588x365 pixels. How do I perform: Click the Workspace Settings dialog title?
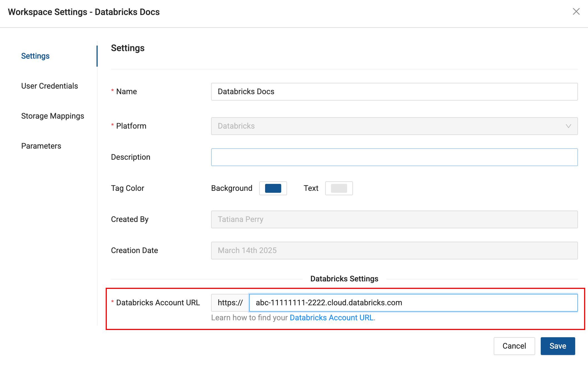(x=84, y=12)
